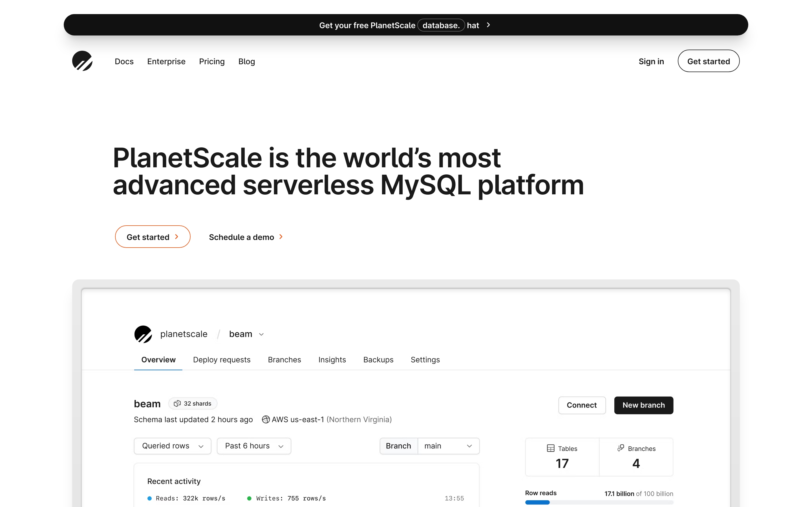Open the Backups tab

(x=378, y=359)
